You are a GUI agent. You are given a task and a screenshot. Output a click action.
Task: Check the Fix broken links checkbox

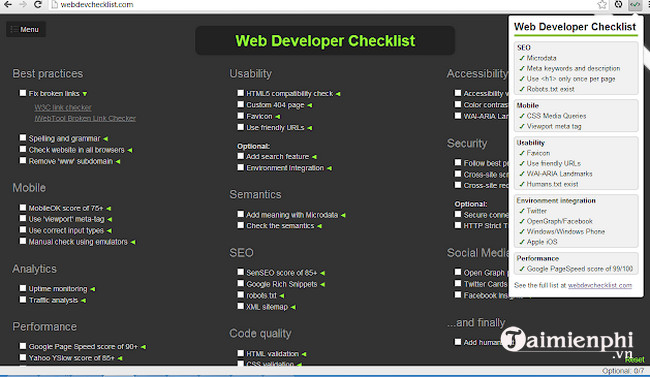(x=23, y=93)
